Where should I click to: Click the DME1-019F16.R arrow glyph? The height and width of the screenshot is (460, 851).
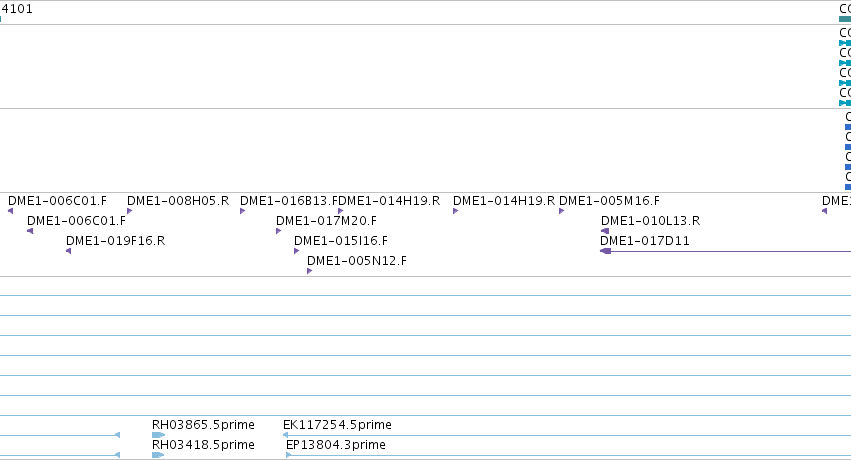(x=68, y=251)
